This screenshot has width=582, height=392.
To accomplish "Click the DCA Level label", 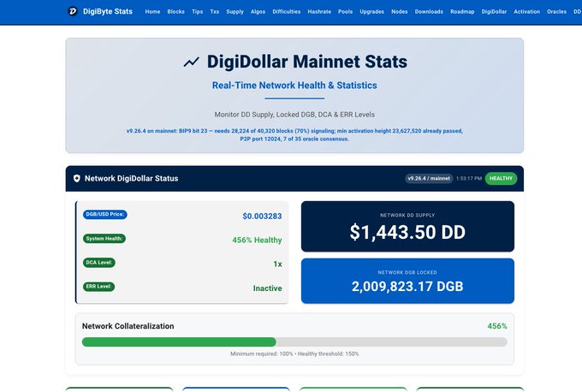I will point(99,263).
